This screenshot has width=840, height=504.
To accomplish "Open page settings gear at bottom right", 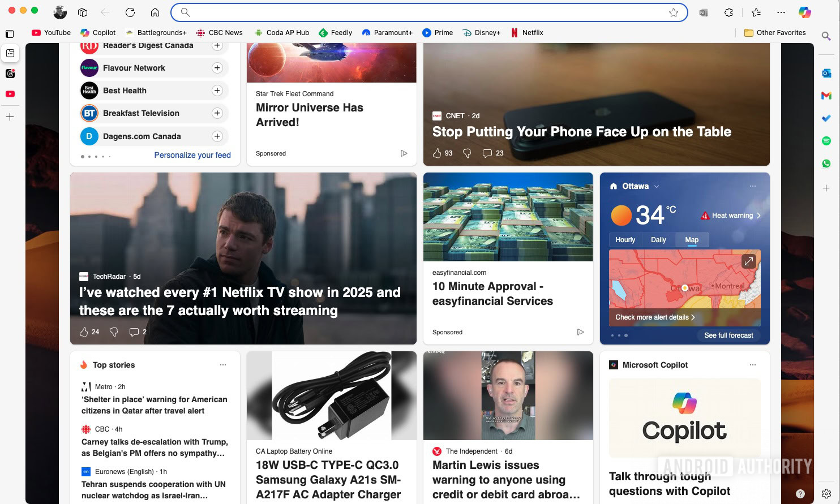I will click(x=826, y=493).
